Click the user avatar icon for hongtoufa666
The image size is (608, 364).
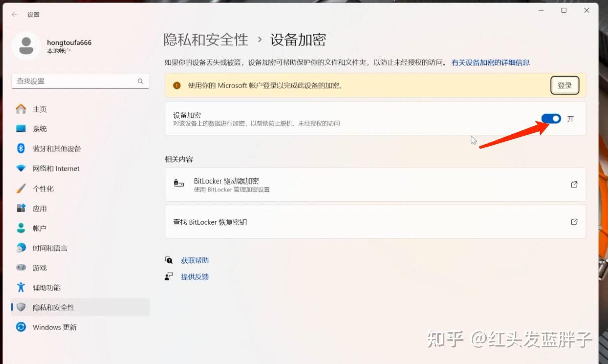pos(26,46)
